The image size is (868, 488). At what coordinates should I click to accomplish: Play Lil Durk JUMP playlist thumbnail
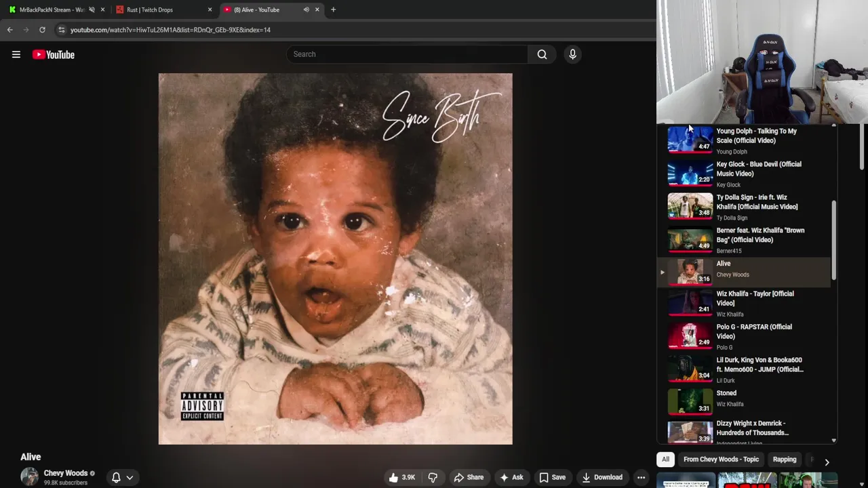coord(690,368)
